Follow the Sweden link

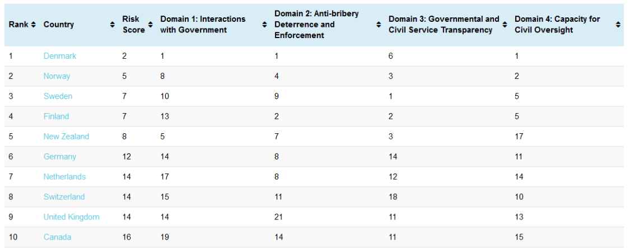coord(58,96)
